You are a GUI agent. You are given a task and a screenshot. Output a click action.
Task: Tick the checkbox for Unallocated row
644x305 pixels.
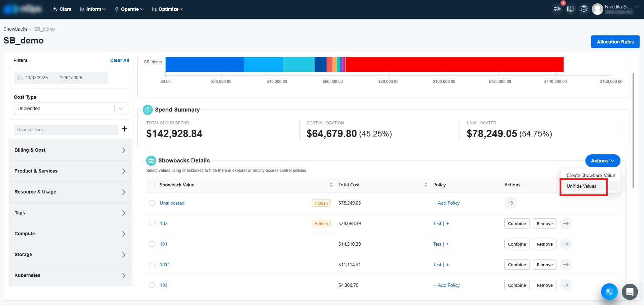click(152, 203)
